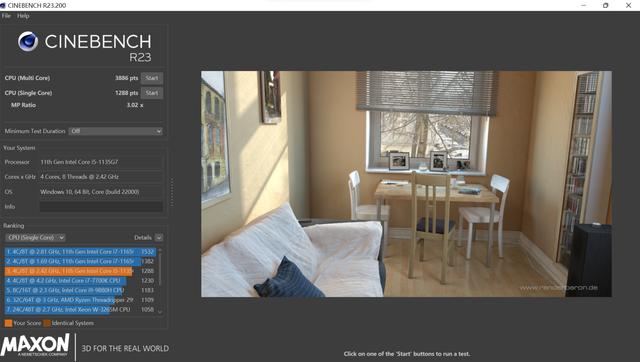
Task: Select ranking row 4 Core i7-7700K
Action: click(x=80, y=281)
